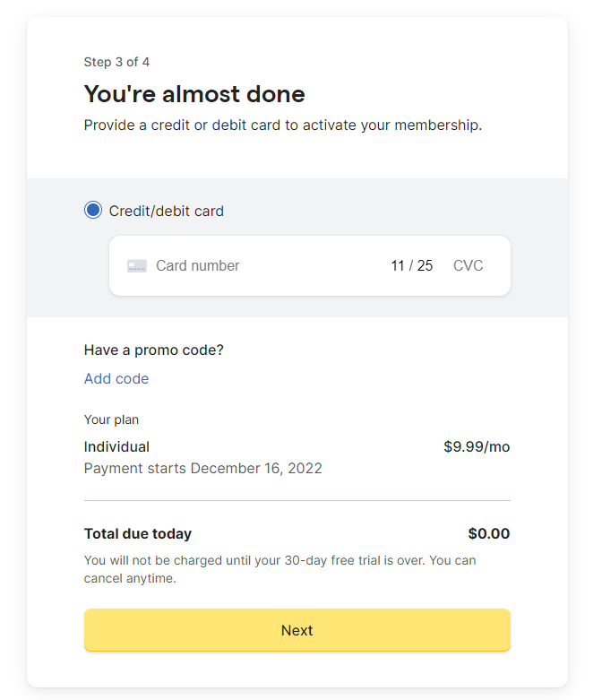
Task: Select the Individual plan name
Action: pos(116,447)
